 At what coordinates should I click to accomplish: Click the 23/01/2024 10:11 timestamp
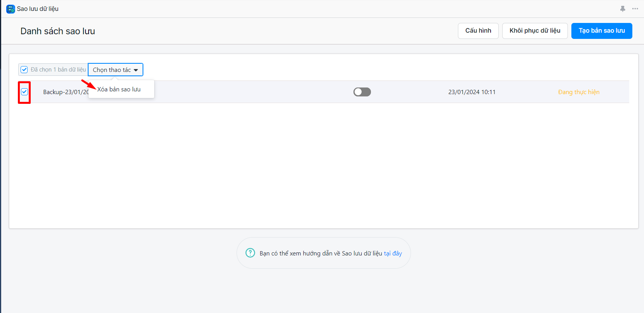pos(472,92)
